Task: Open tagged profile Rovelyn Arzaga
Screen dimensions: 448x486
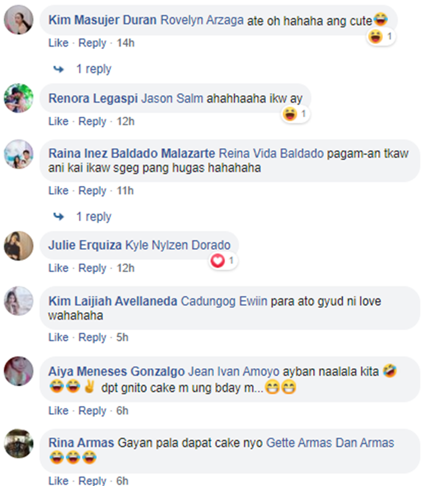Action: coord(202,20)
